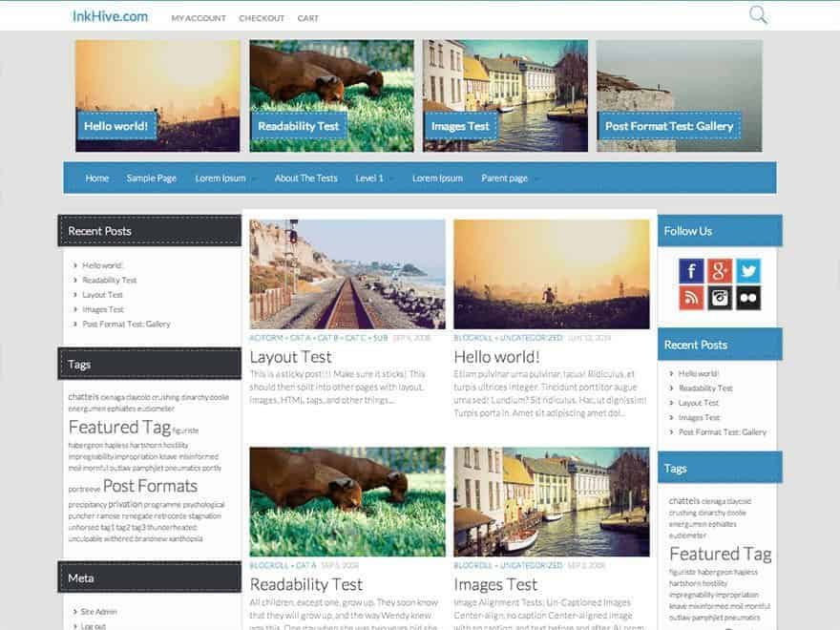Image resolution: width=840 pixels, height=630 pixels.
Task: Open the Flickr icon in Follow Us
Action: pos(748,298)
